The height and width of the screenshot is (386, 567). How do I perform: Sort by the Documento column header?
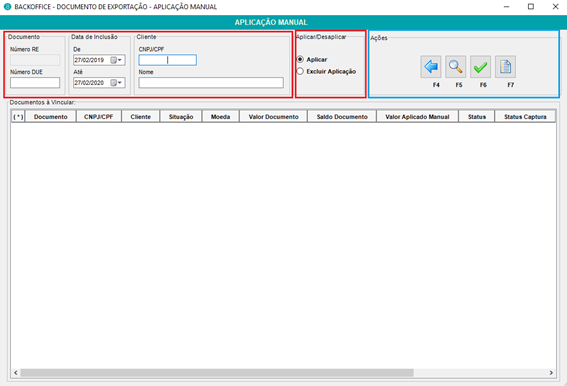point(51,117)
